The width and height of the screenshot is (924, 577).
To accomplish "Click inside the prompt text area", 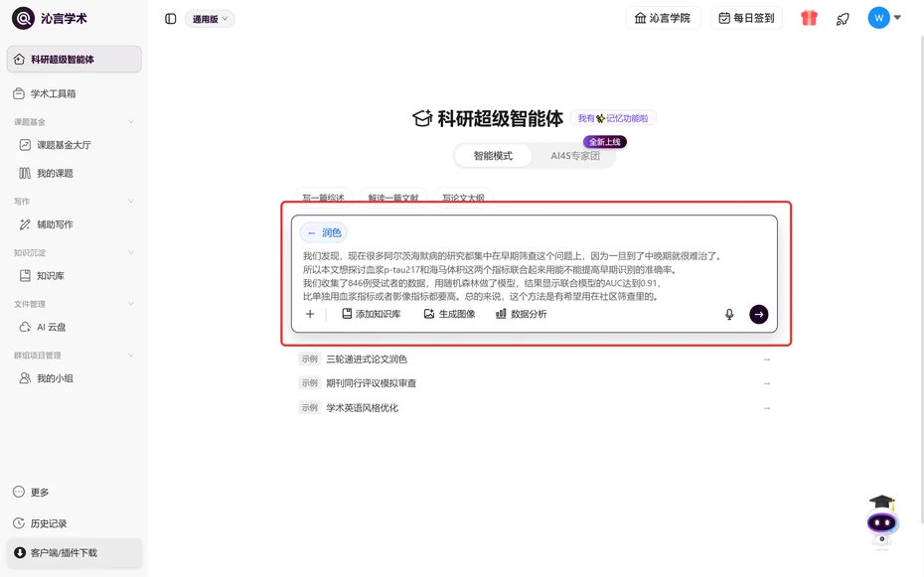I will click(x=534, y=276).
